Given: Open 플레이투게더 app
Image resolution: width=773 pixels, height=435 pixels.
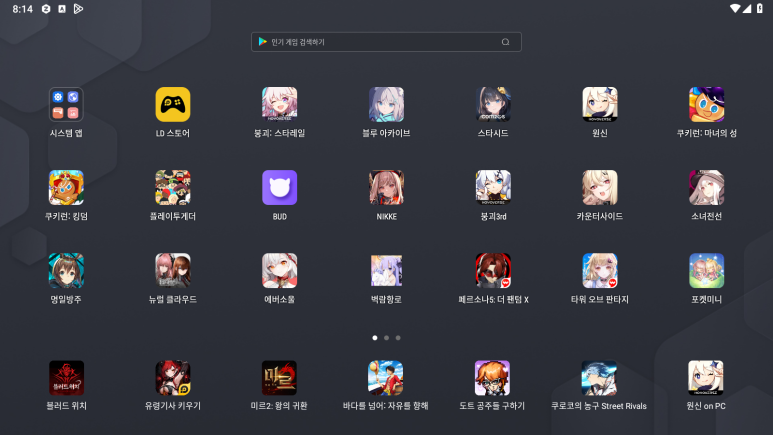Looking at the screenshot, I should [173, 187].
